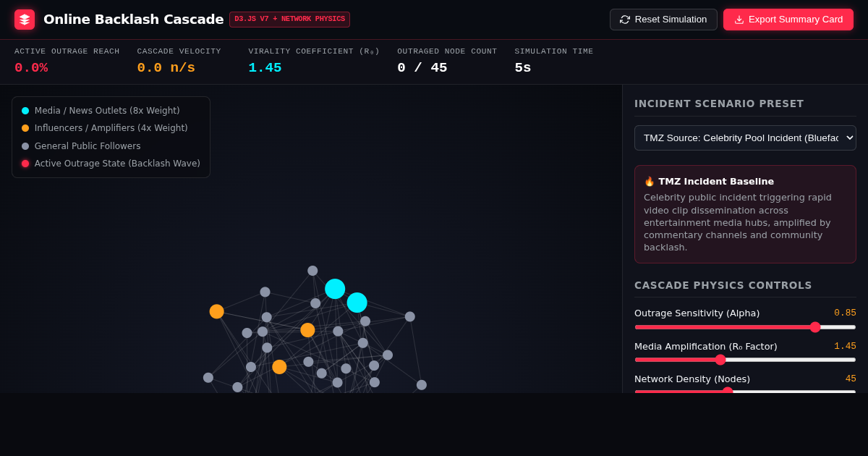868x456 pixels.
Task: Click the 5s Simulation Time value
Action: pos(523,68)
